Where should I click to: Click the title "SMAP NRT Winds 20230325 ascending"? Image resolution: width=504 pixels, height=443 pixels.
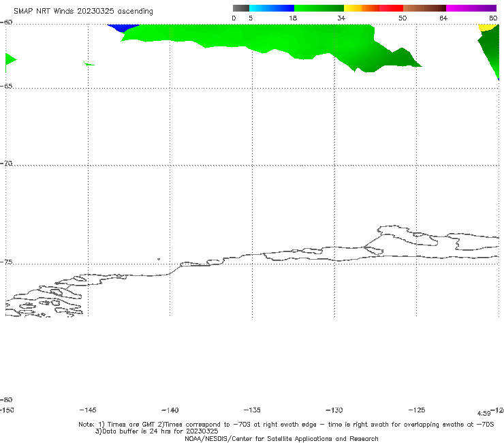click(83, 12)
